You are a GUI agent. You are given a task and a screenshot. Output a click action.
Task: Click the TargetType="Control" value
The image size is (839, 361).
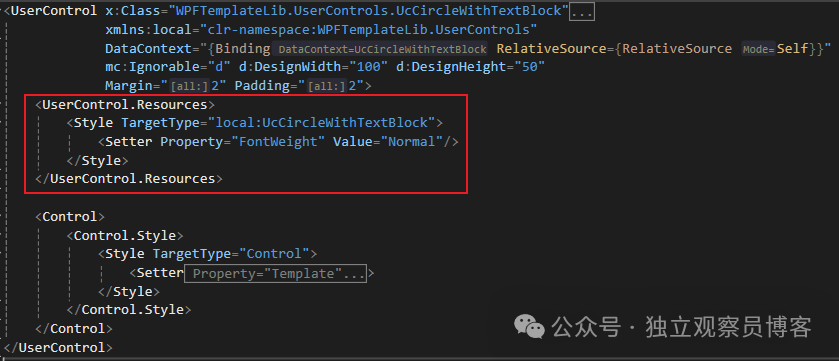(274, 254)
